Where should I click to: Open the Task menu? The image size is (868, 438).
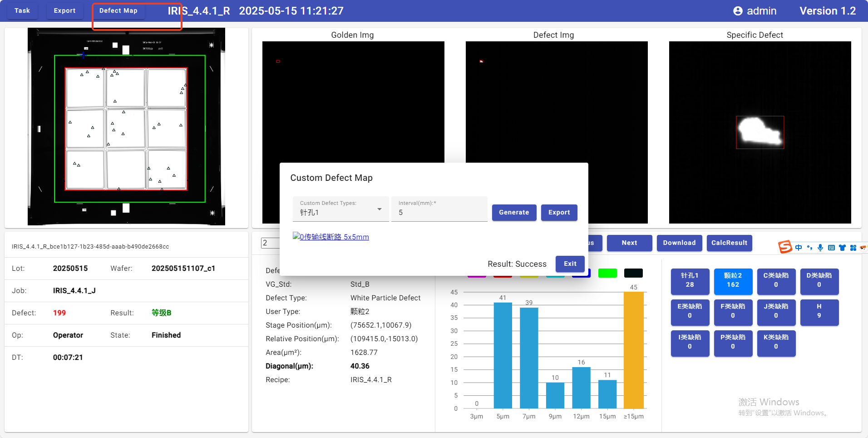[22, 11]
